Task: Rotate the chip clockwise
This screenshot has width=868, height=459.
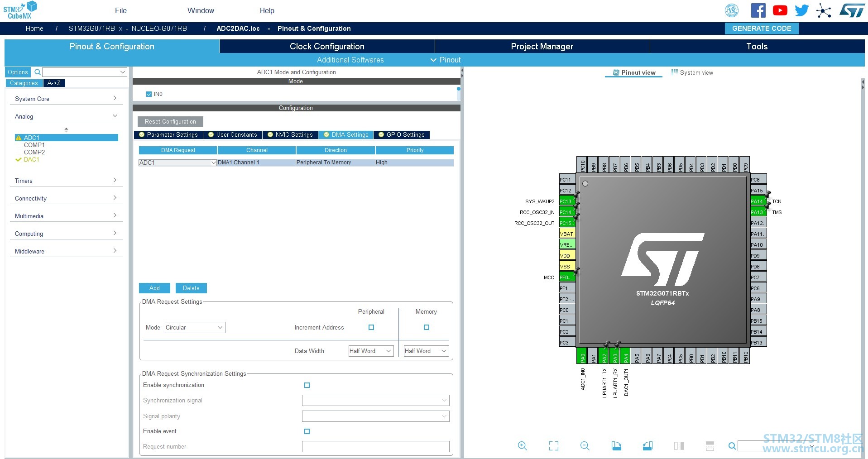Action: pos(616,446)
